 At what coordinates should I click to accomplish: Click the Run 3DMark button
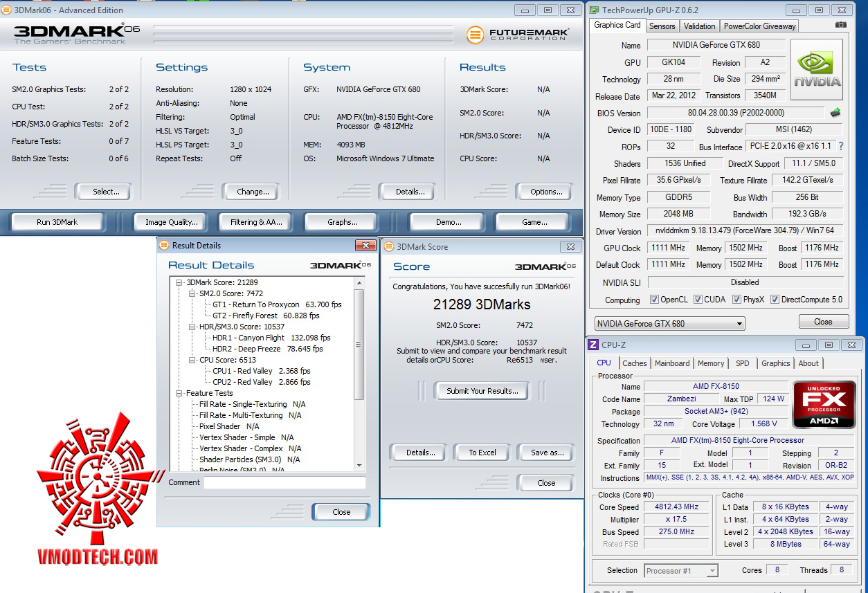click(57, 222)
